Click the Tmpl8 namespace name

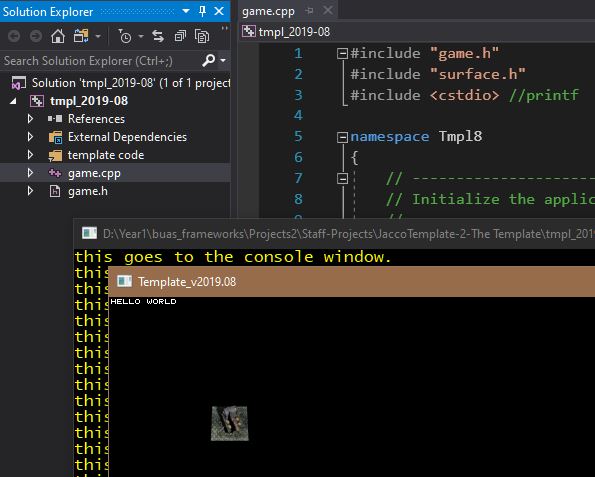[x=460, y=137]
